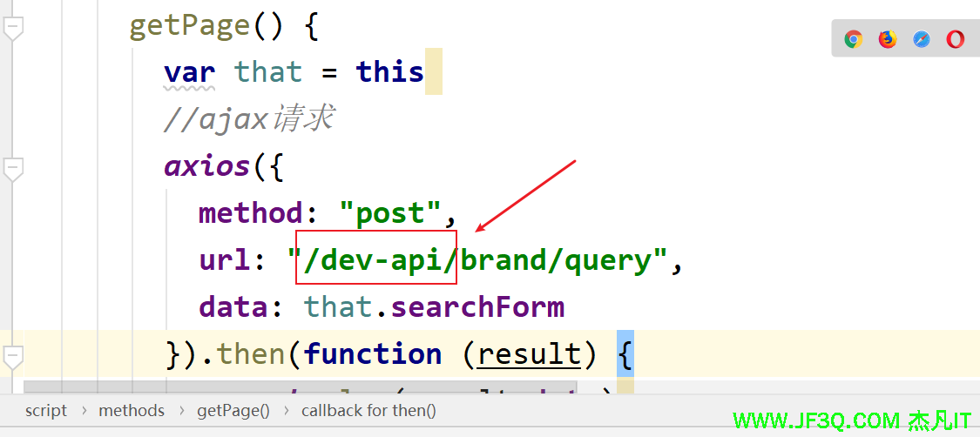Click the //ajax comment line

(x=248, y=119)
